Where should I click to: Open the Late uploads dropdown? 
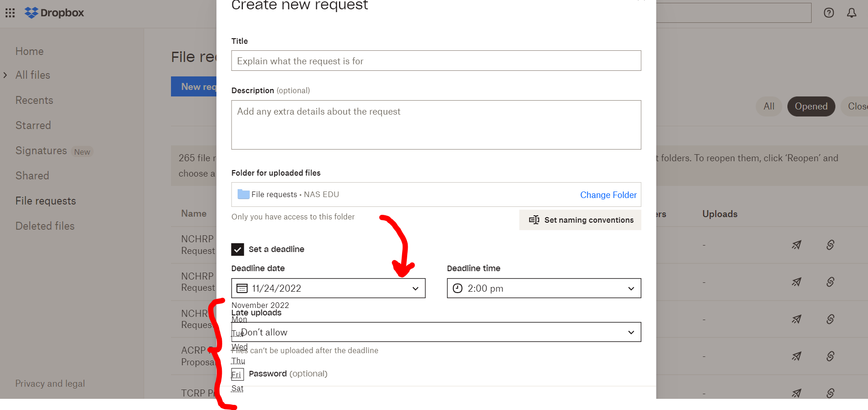(436, 332)
